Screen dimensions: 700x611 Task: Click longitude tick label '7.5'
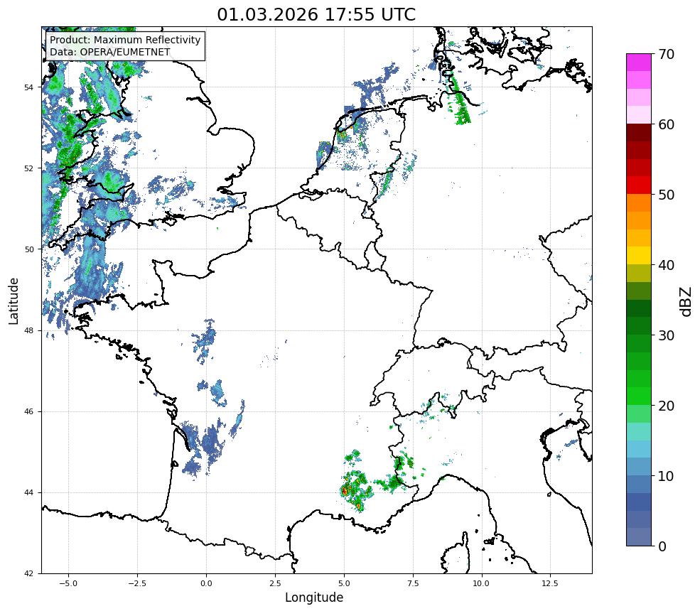pyautogui.click(x=413, y=583)
